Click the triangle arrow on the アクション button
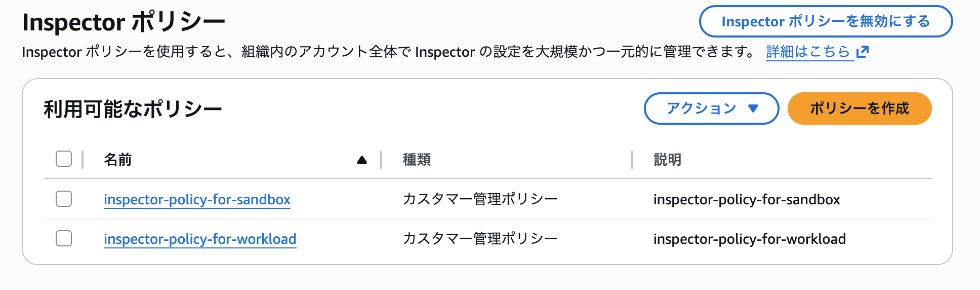 coord(753,108)
